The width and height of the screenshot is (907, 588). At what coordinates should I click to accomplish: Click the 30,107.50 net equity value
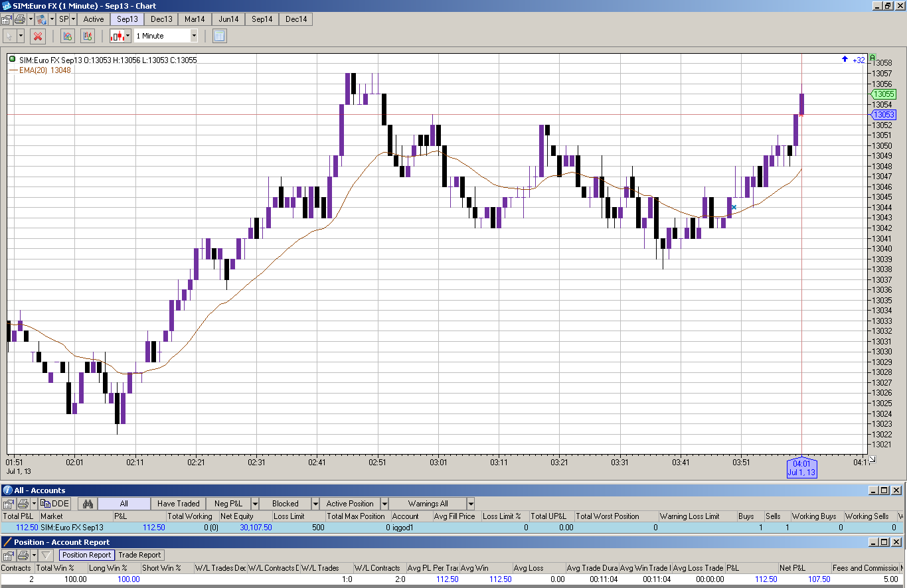tap(256, 528)
